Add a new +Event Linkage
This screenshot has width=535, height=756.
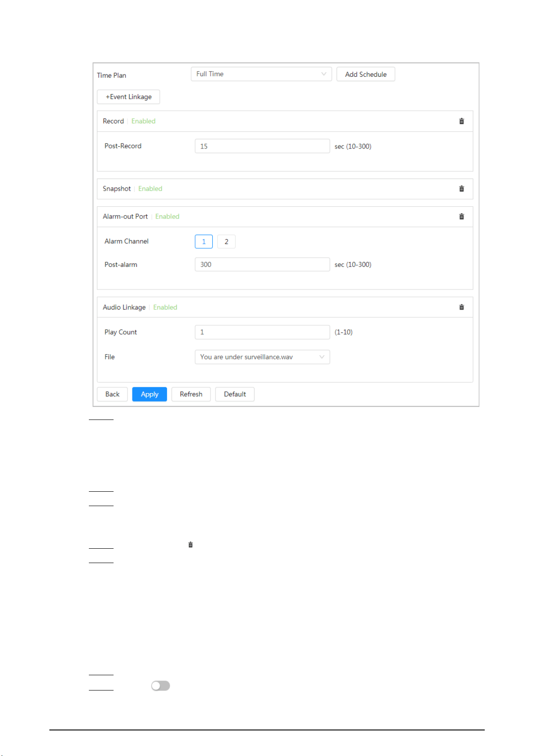click(128, 97)
